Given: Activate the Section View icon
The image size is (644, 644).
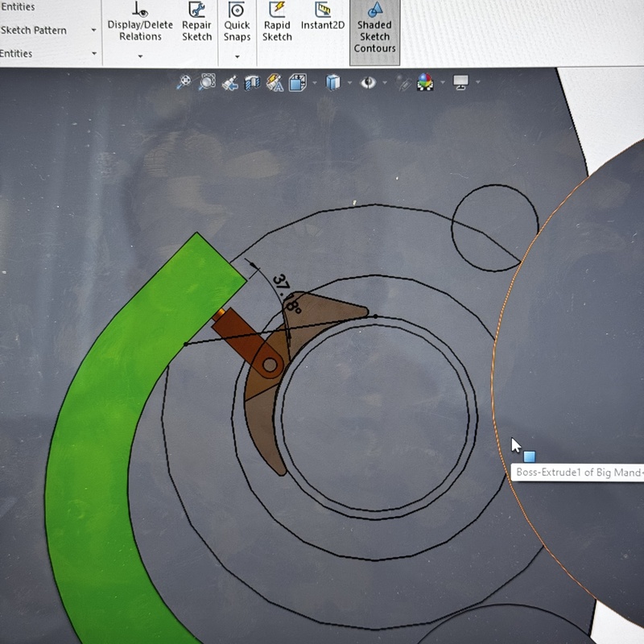Looking at the screenshot, I should coord(252,82).
